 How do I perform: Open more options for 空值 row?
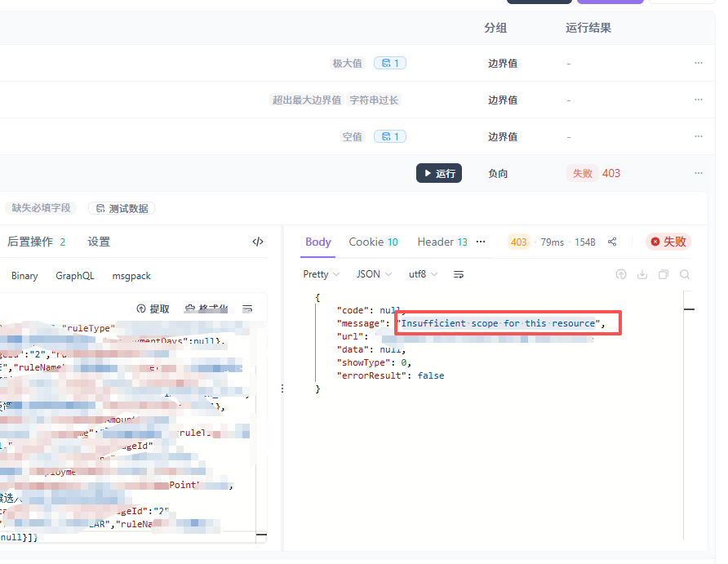coord(699,136)
